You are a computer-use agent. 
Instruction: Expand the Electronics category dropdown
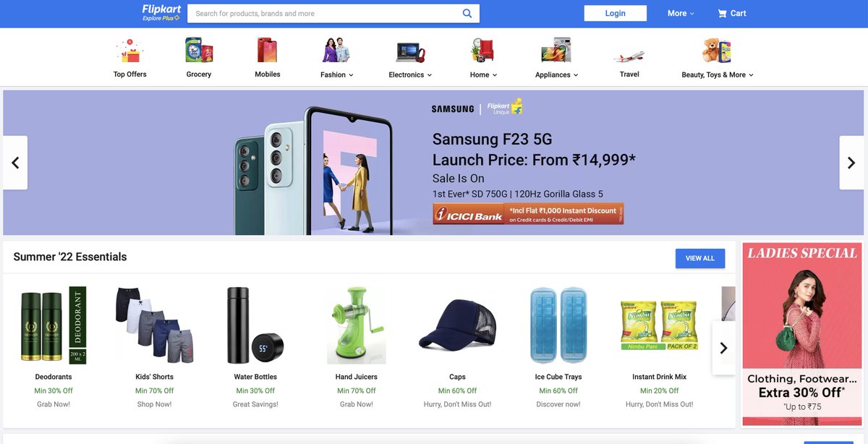(x=410, y=74)
